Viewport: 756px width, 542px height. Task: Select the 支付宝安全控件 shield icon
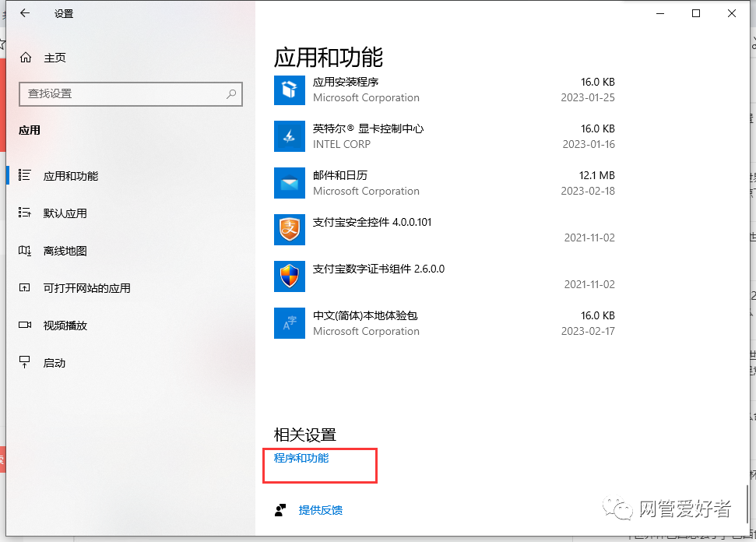(289, 230)
